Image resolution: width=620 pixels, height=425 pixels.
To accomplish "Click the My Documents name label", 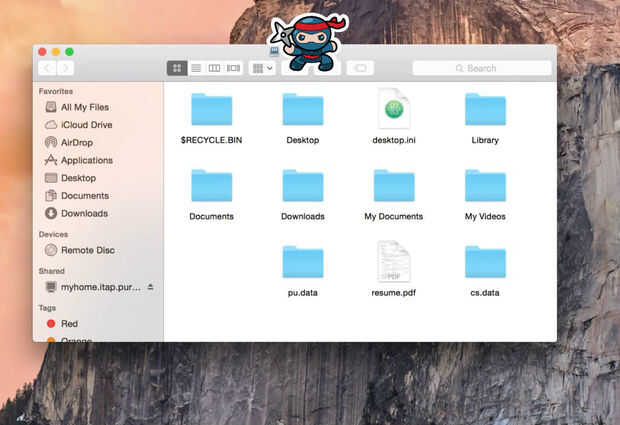I will tap(394, 217).
